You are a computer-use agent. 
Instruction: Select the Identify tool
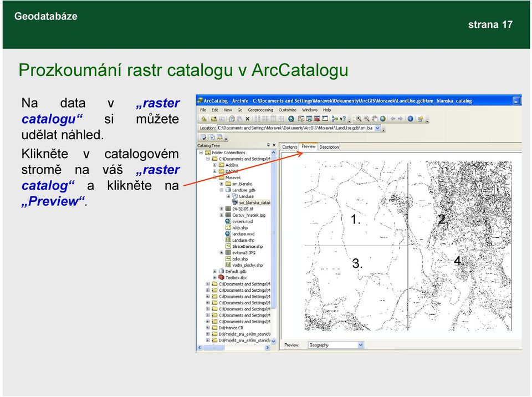click(410, 119)
